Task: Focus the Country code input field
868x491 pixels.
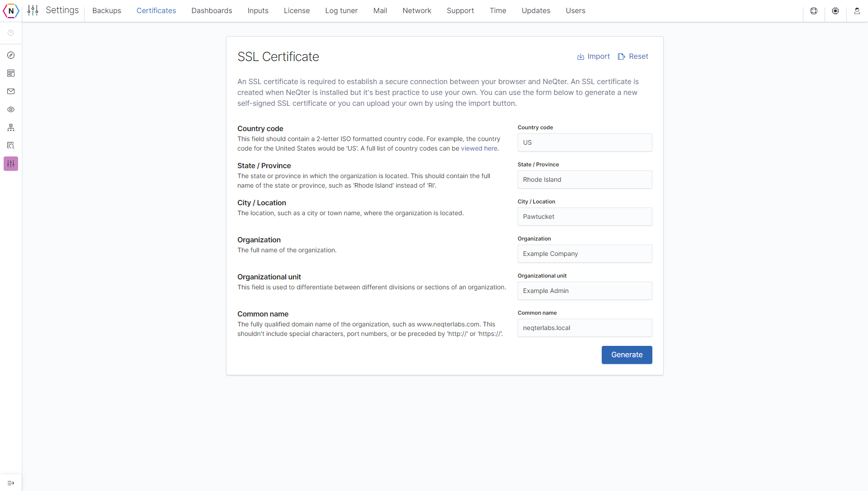Action: pyautogui.click(x=585, y=142)
